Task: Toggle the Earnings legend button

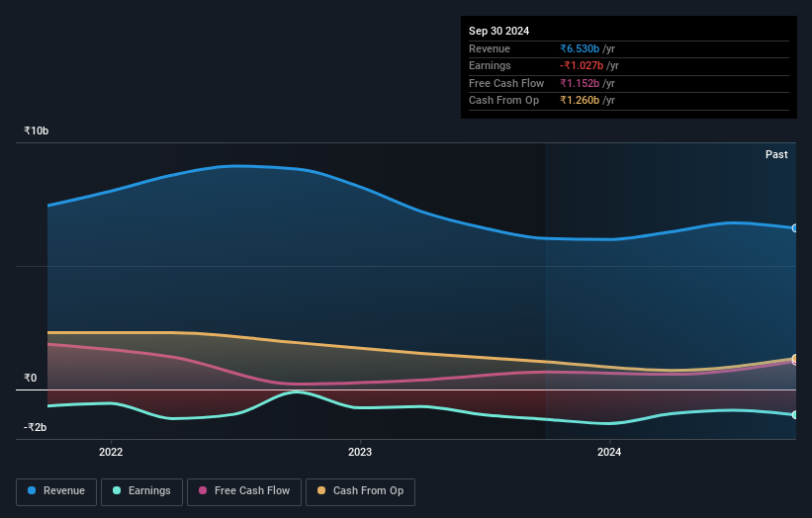Action: click(x=141, y=491)
